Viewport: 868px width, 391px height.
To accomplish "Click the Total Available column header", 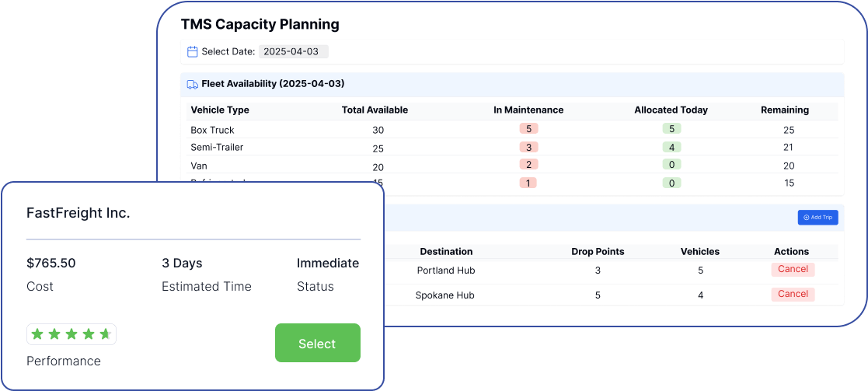I will click(x=375, y=110).
